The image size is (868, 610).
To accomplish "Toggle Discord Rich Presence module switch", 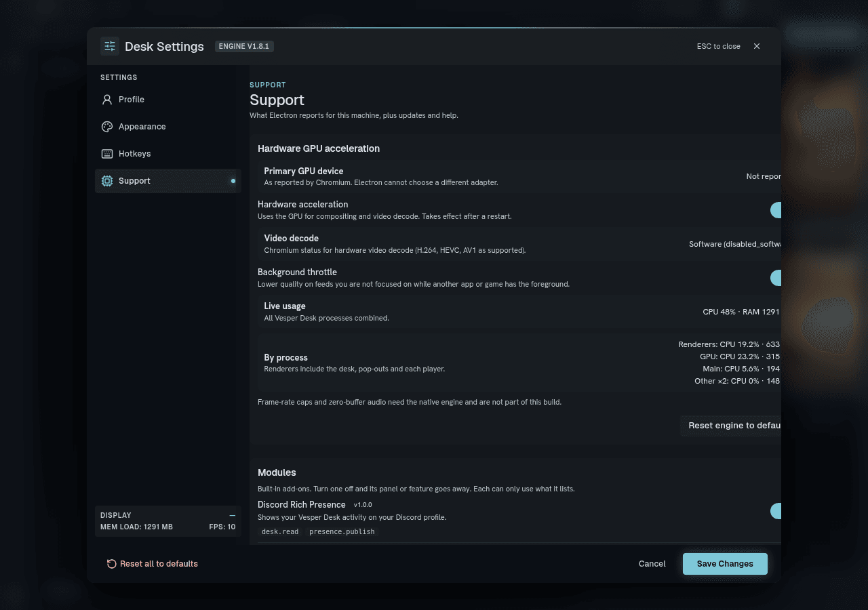I will (x=776, y=511).
